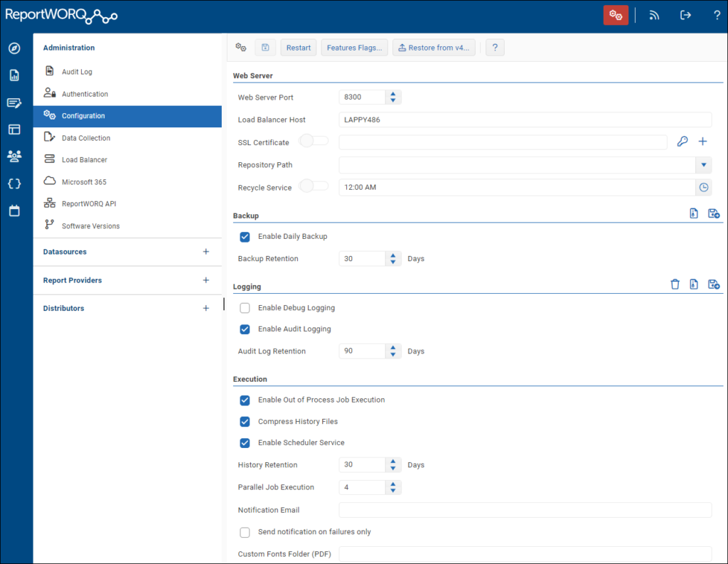Click the logout icon in top bar
The height and width of the screenshot is (564, 728).
click(685, 16)
